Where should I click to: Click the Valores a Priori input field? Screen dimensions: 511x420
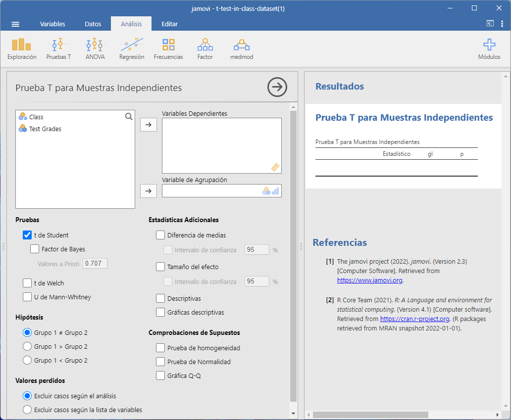click(x=95, y=264)
